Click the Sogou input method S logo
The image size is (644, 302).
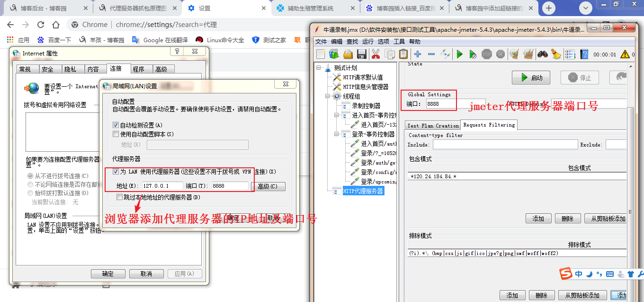(x=565, y=274)
